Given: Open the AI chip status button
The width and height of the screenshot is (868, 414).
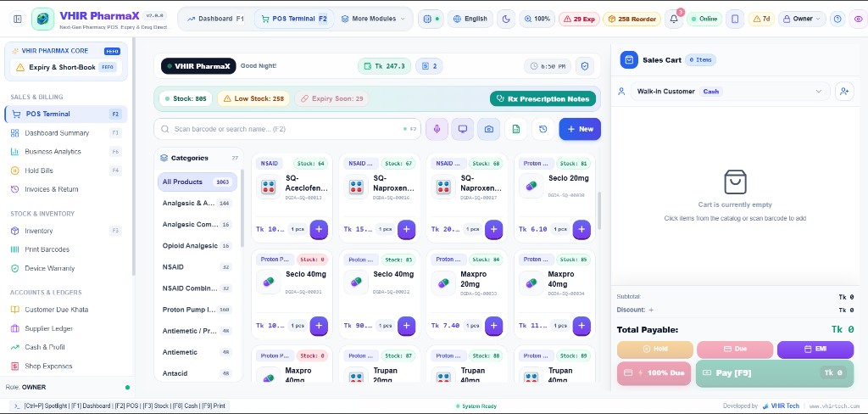Looking at the screenshot, I should (x=431, y=19).
